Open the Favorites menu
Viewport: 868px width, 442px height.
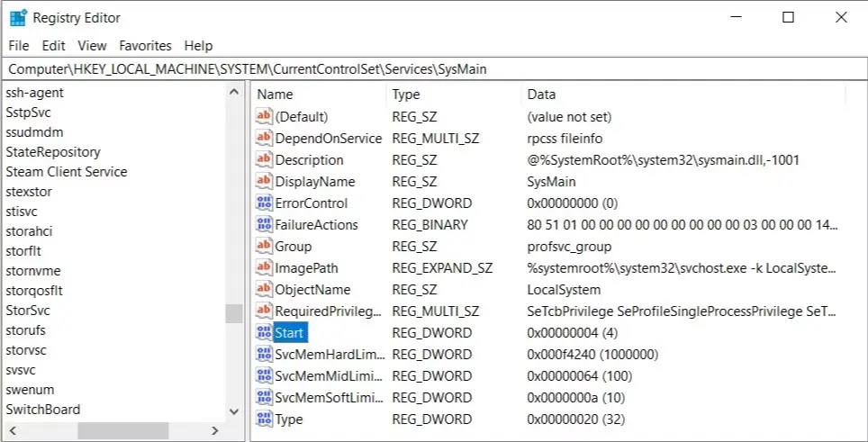[146, 45]
